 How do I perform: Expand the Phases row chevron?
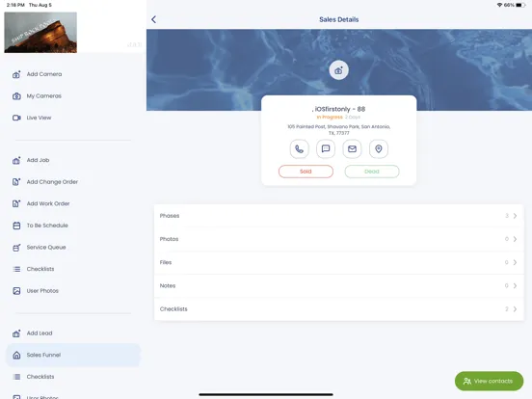coord(515,216)
